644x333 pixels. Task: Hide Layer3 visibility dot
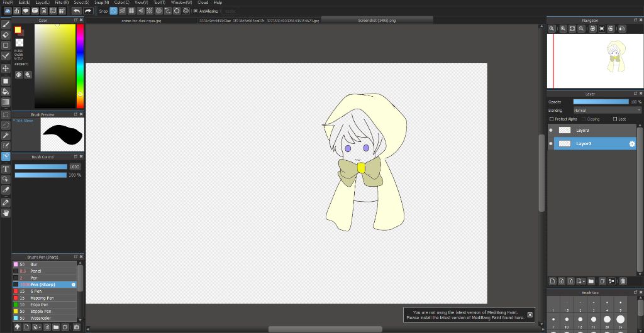pyautogui.click(x=551, y=130)
